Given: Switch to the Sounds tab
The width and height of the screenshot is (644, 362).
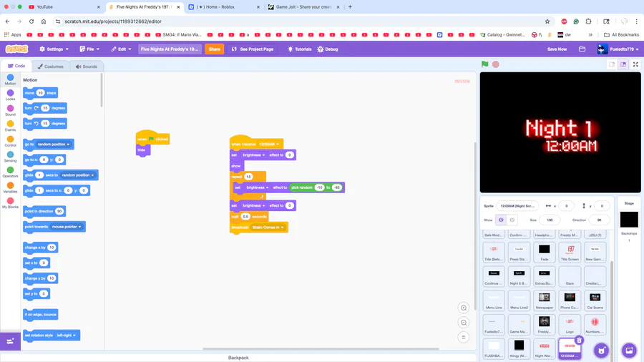Looking at the screenshot, I should coord(87,66).
